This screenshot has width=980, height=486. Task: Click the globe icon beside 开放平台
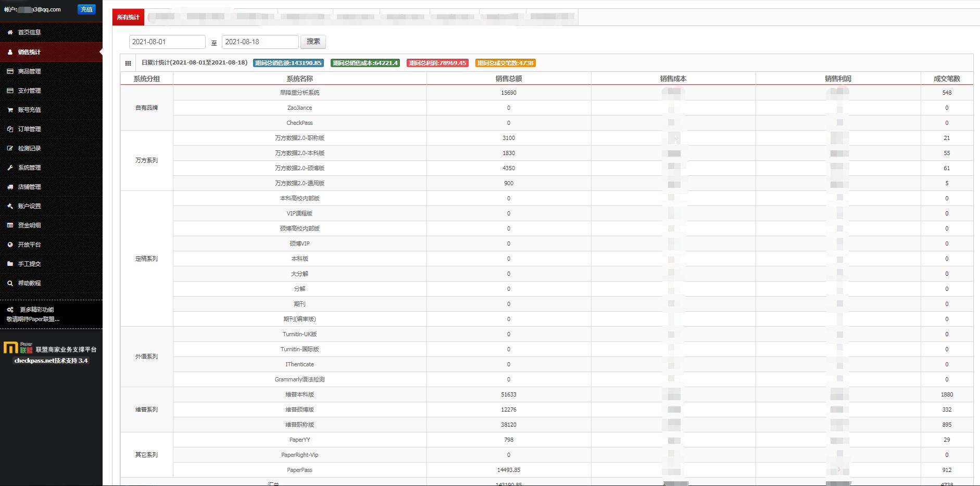(x=10, y=245)
